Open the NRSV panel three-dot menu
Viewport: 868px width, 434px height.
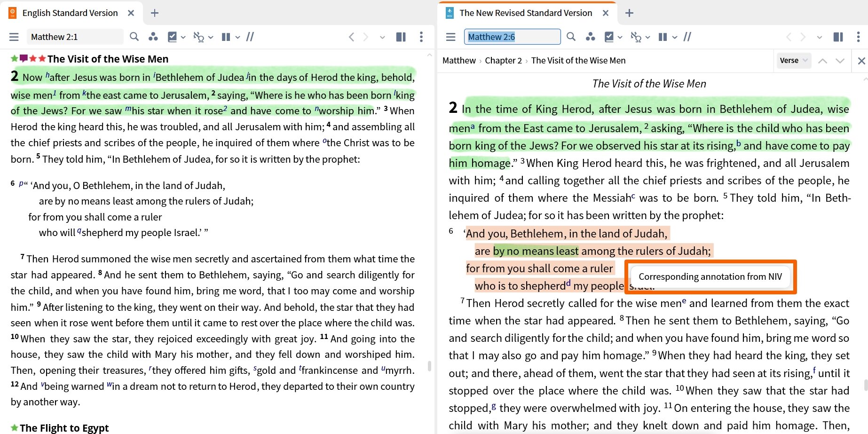point(859,37)
